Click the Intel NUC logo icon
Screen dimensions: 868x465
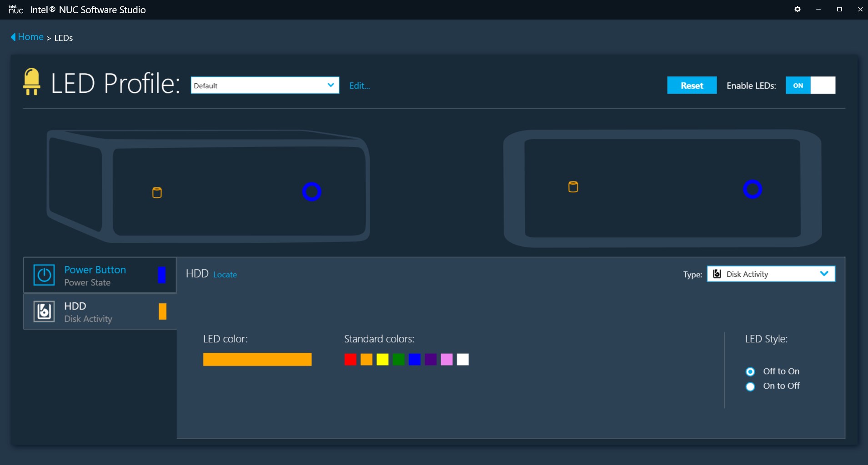tap(16, 9)
